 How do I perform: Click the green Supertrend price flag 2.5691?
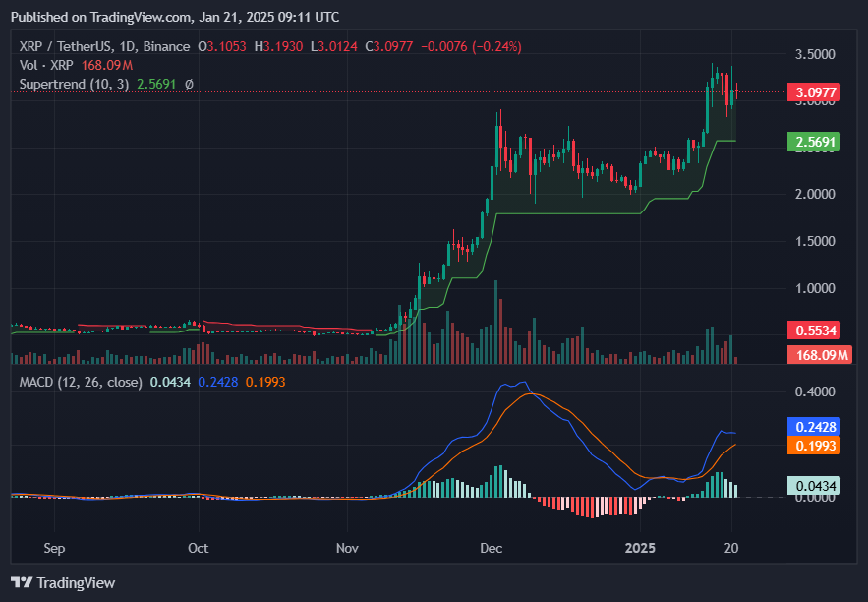coord(815,142)
